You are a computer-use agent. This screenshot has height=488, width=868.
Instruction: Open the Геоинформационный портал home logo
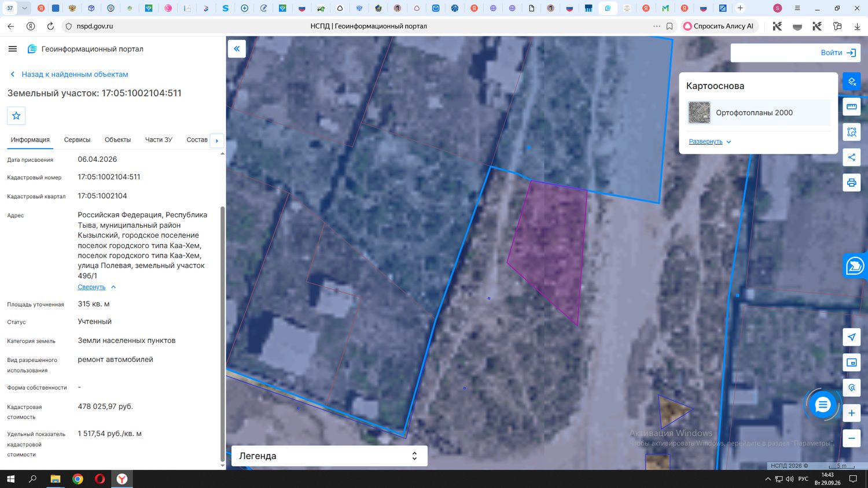tap(86, 49)
